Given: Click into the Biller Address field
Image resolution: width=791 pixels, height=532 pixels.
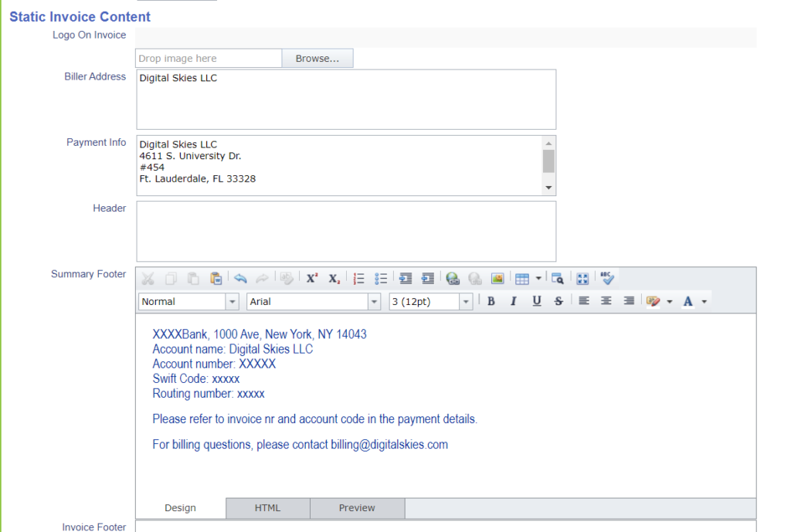Looking at the screenshot, I should click(x=345, y=100).
